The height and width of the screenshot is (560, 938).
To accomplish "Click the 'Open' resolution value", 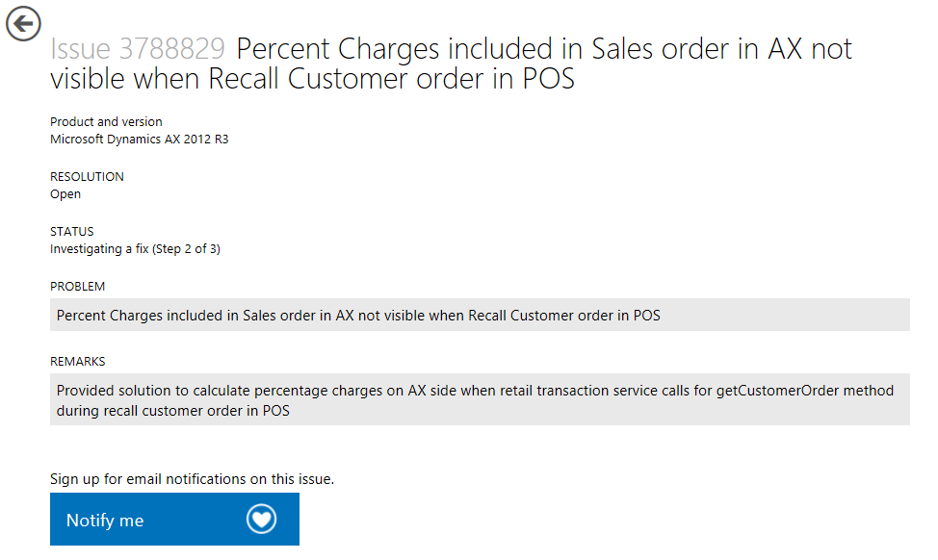I will tap(65, 194).
